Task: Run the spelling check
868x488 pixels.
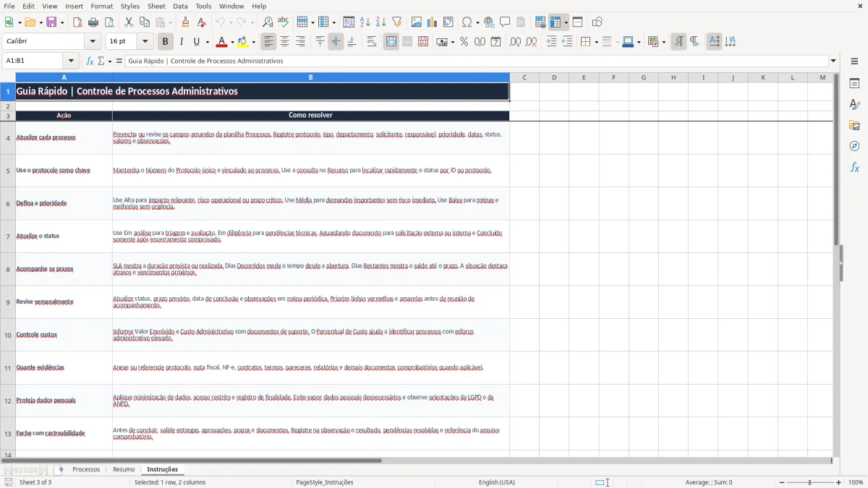Action: coord(284,22)
